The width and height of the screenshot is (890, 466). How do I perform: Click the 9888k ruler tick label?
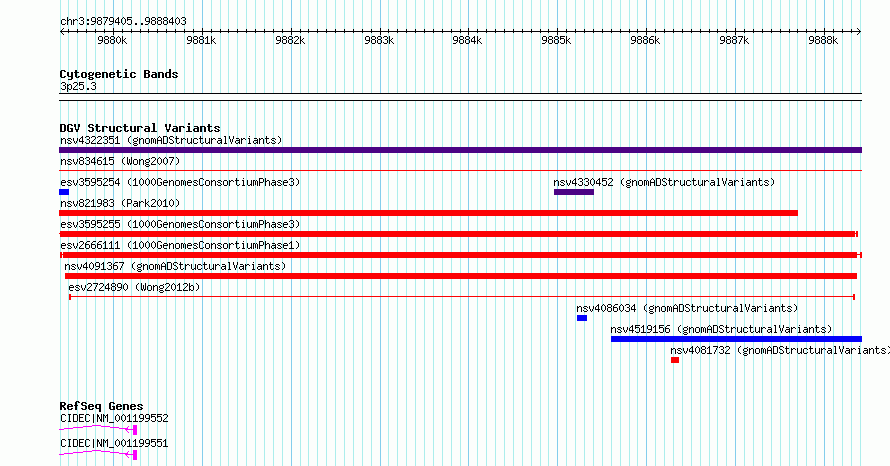pos(823,40)
